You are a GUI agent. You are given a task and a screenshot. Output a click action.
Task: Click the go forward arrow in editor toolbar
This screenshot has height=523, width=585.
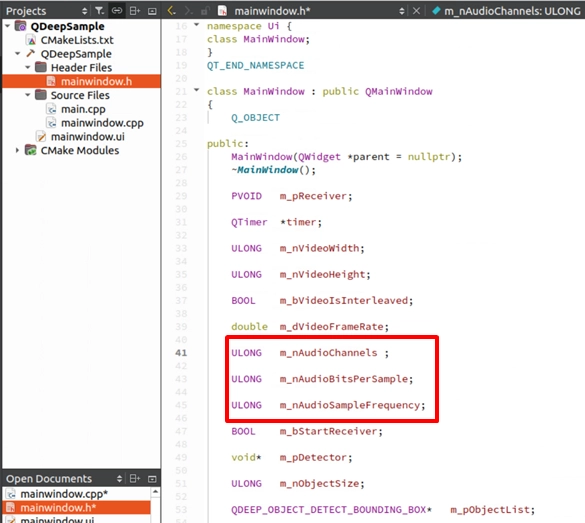[188, 11]
